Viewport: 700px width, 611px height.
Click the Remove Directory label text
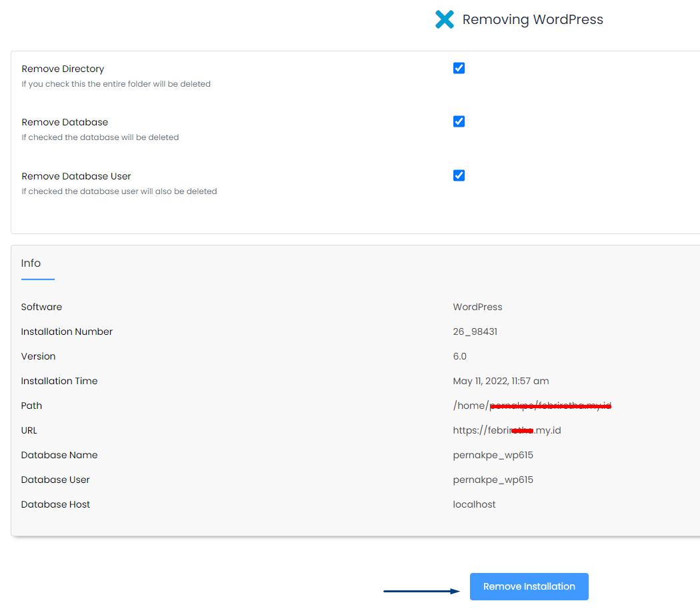(63, 69)
